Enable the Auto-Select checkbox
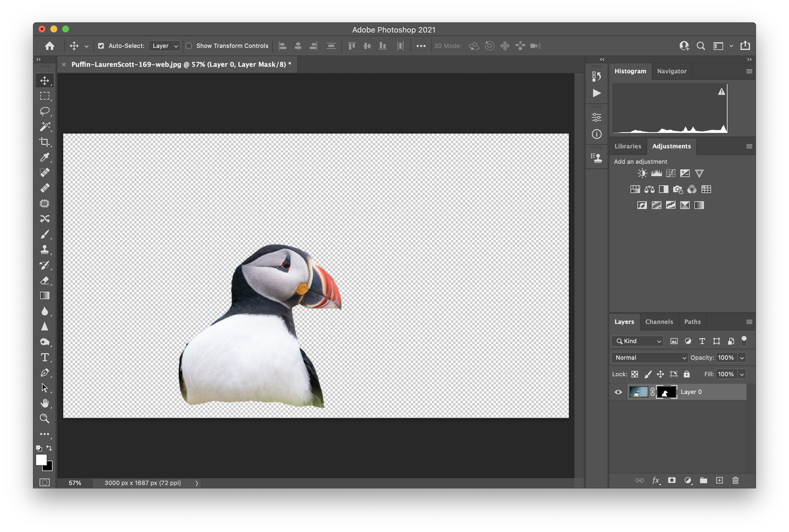789x532 pixels. [101, 46]
